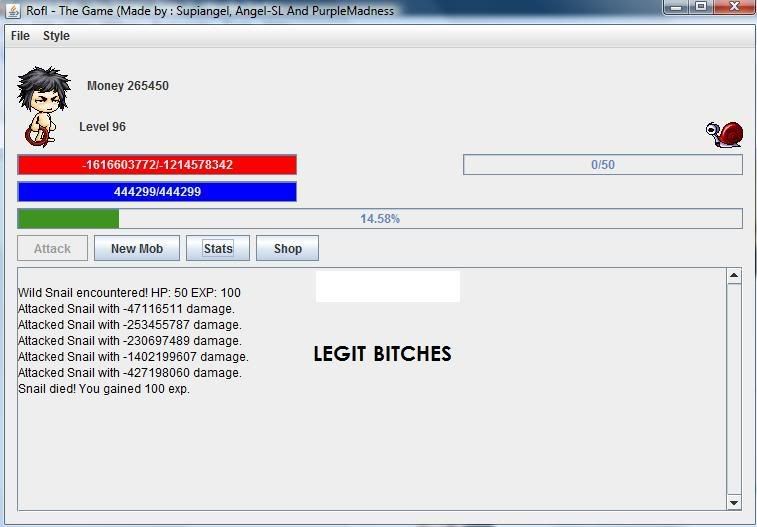Image resolution: width=757 pixels, height=527 pixels.
Task: Click the red player HP bar
Action: click(157, 165)
